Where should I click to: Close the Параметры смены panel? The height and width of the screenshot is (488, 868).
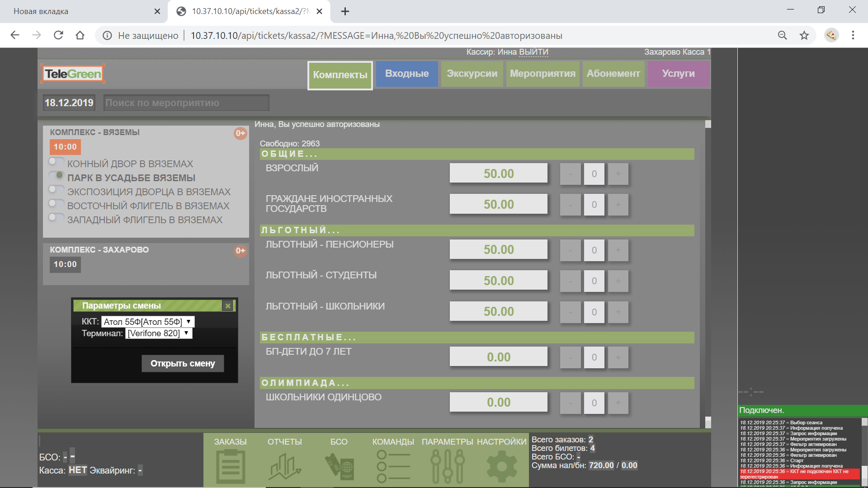pyautogui.click(x=228, y=306)
